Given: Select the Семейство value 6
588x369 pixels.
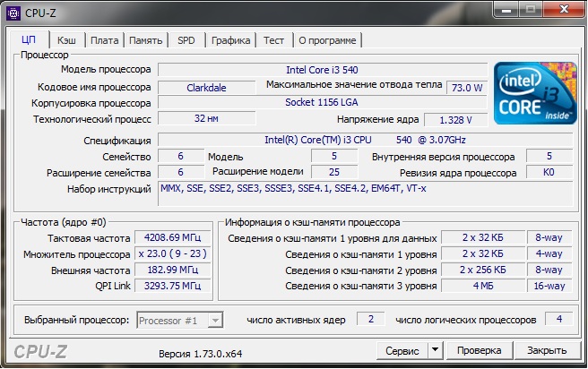Looking at the screenshot, I should (x=181, y=156).
